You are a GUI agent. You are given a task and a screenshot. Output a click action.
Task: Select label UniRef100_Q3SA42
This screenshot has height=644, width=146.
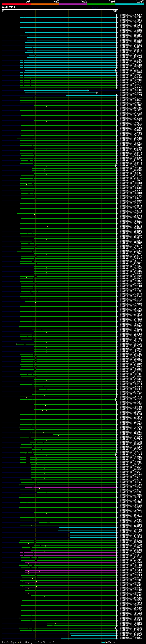pos(131,547)
